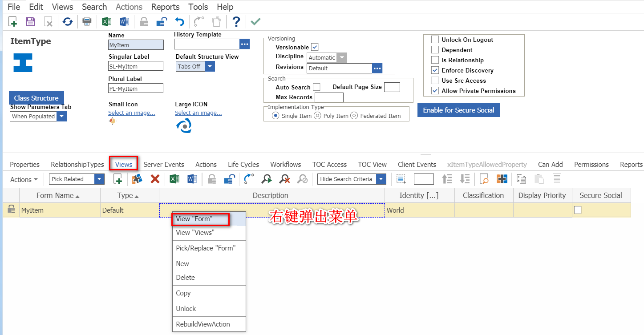The height and width of the screenshot is (335, 644).
Task: Switch to the Life Cycles tab
Action: click(243, 164)
